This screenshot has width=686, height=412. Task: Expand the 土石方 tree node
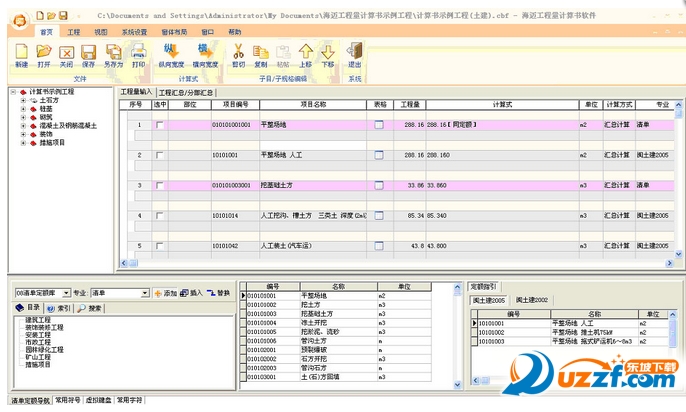coord(22,100)
